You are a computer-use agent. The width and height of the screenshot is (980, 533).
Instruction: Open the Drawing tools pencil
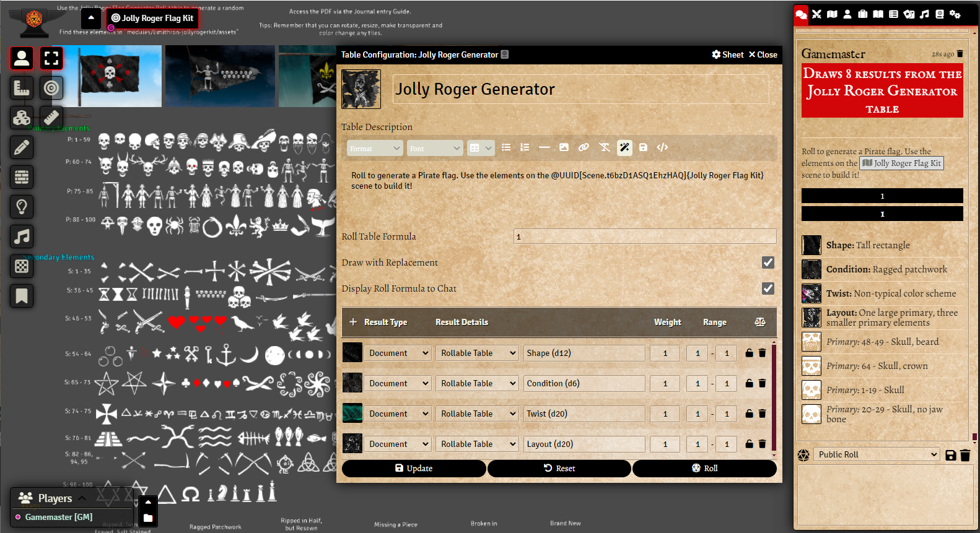22,147
